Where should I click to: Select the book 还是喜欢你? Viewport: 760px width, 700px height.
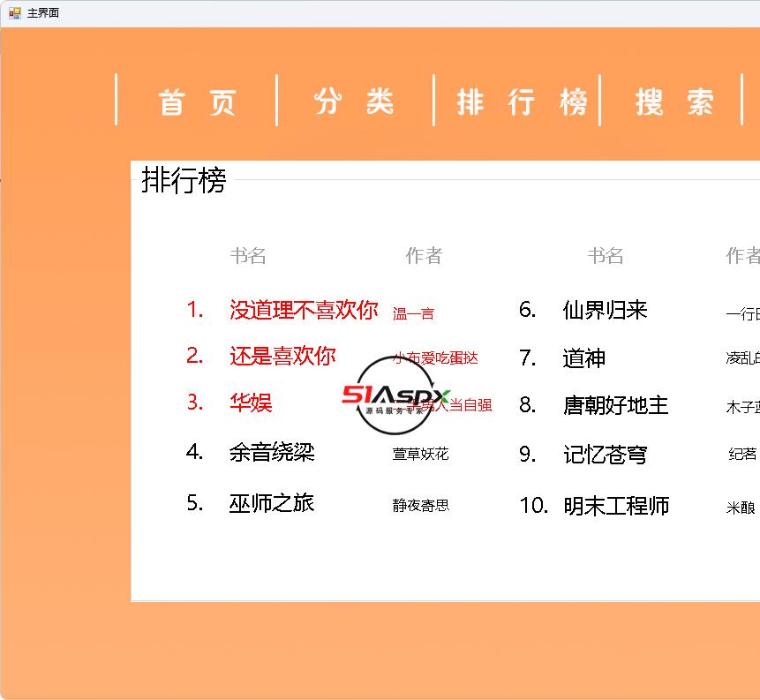(282, 356)
